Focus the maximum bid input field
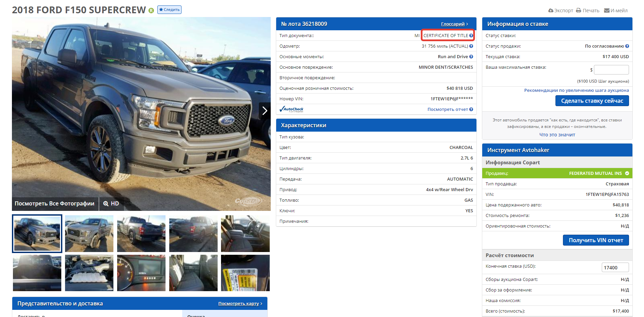The width and height of the screenshot is (644, 317). click(611, 70)
